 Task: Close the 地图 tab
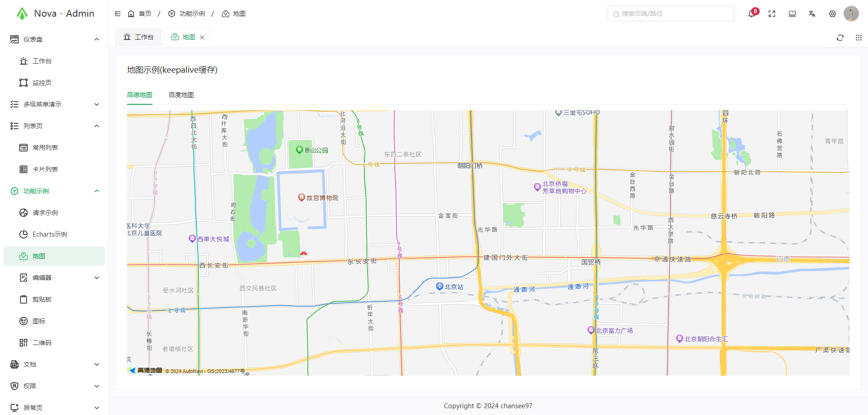pos(202,37)
